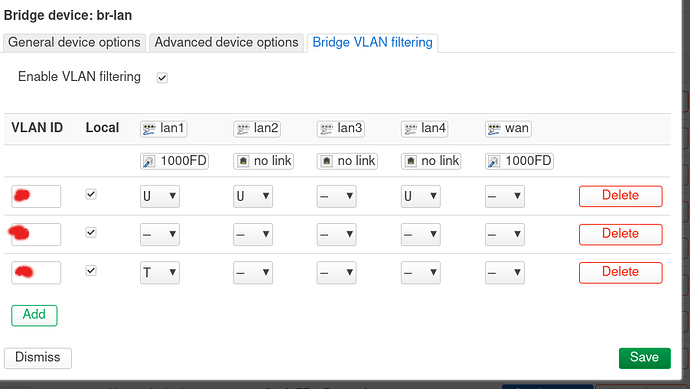Click the Bridge device: br-lan title
690x389 pixels.
click(68, 15)
